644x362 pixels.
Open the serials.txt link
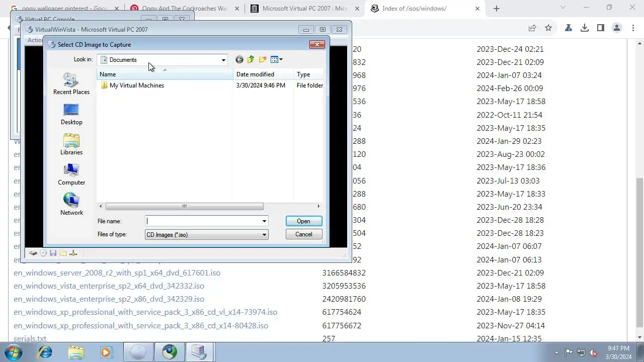(x=30, y=339)
